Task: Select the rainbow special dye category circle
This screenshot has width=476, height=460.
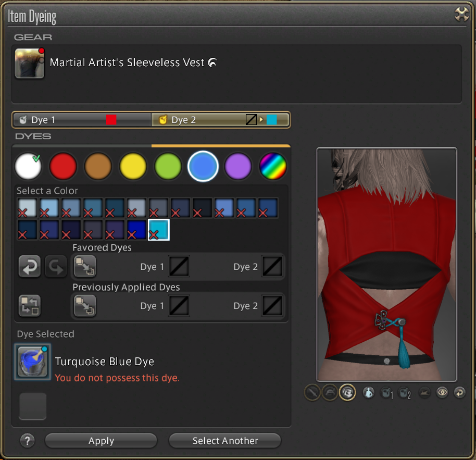Action: (x=273, y=166)
